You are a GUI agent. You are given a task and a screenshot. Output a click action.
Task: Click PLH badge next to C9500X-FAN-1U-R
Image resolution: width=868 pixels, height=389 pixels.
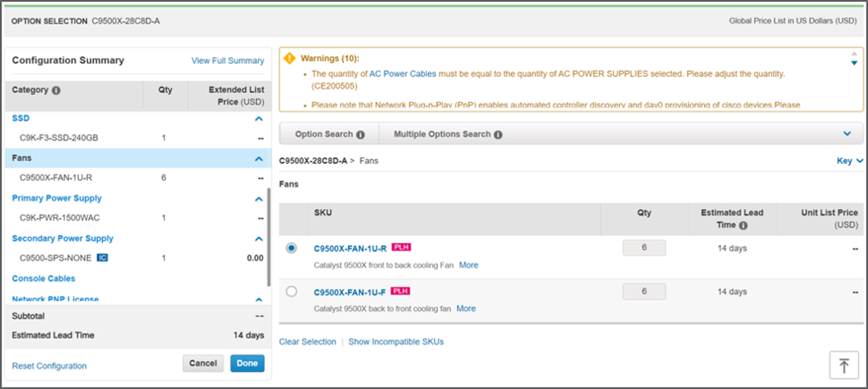401,247
